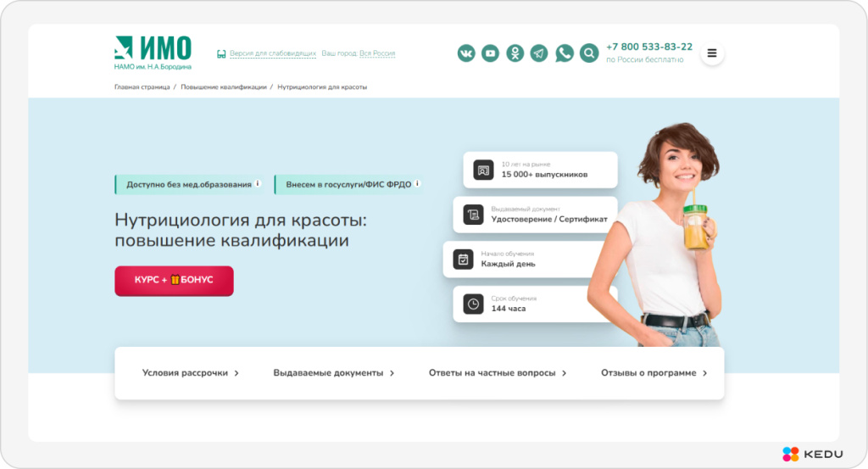Go to Отзывы о программе section
The width and height of the screenshot is (868, 469).
point(648,373)
